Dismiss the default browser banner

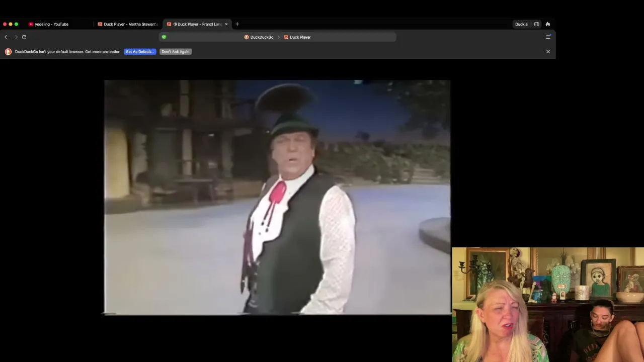point(548,52)
